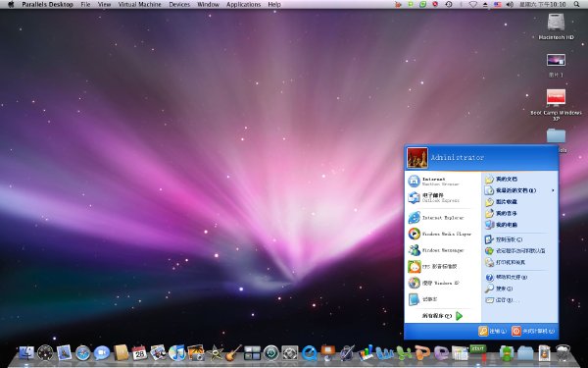Launch iTunes from the Dock
Viewport: 588px width, 368px height.
(177, 353)
